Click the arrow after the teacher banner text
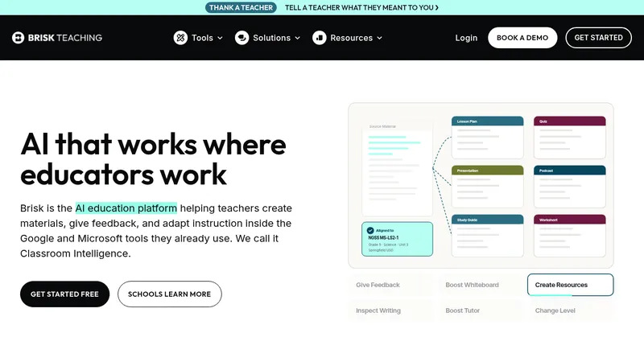 coord(436,7)
